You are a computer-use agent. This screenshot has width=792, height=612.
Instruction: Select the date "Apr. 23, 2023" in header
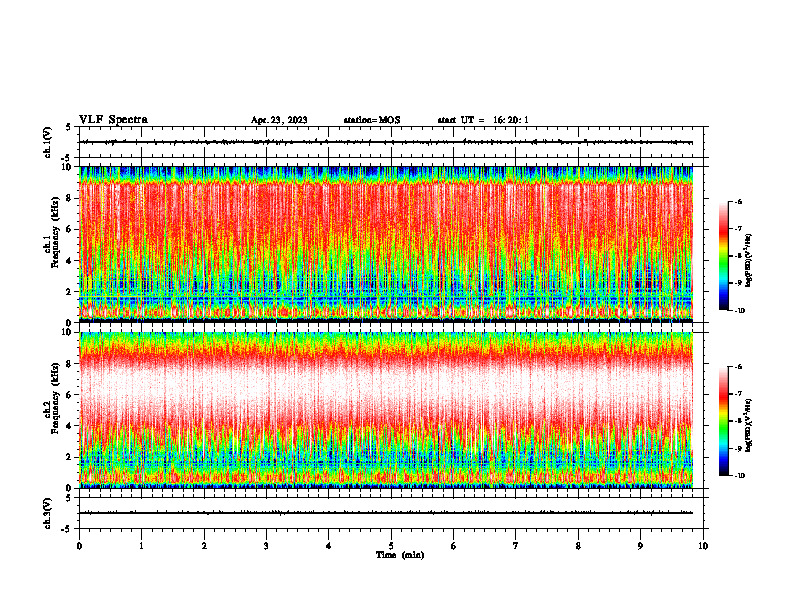point(279,120)
